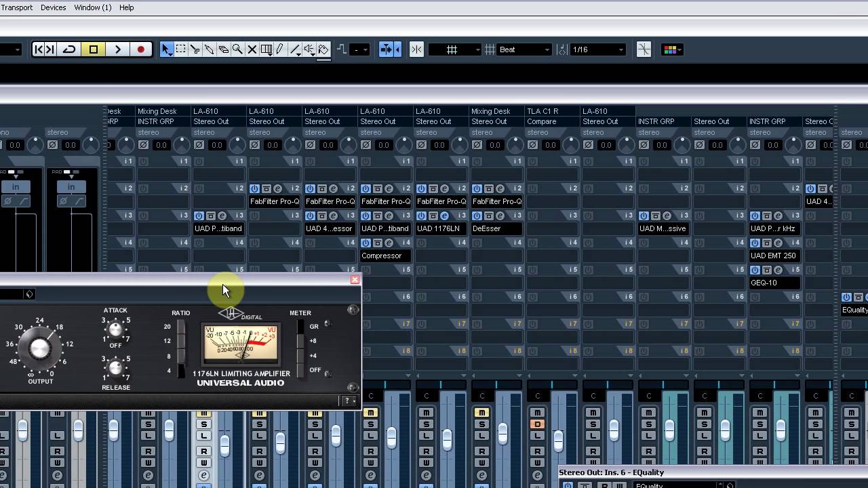Select the magnifier zoom tool
The image size is (868, 488).
[x=238, y=49]
